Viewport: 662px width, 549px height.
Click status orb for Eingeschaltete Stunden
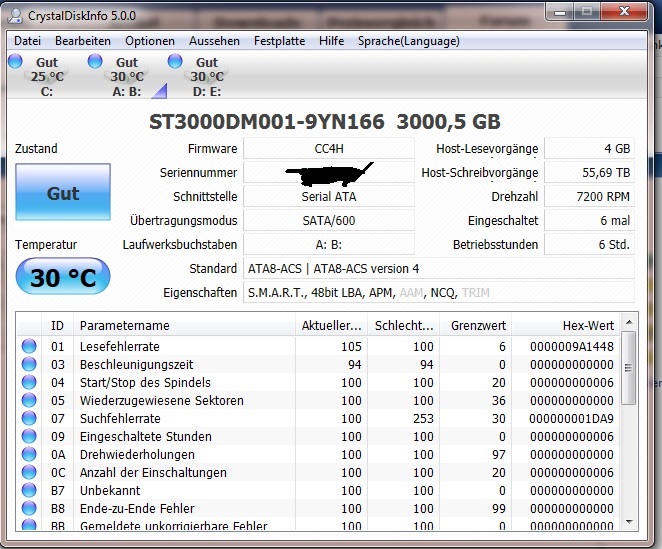point(29,436)
